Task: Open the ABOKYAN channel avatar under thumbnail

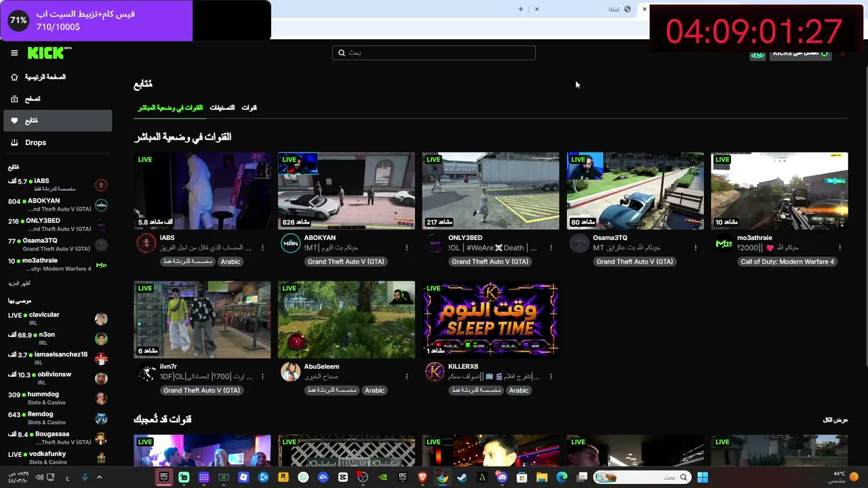Action: (x=290, y=243)
